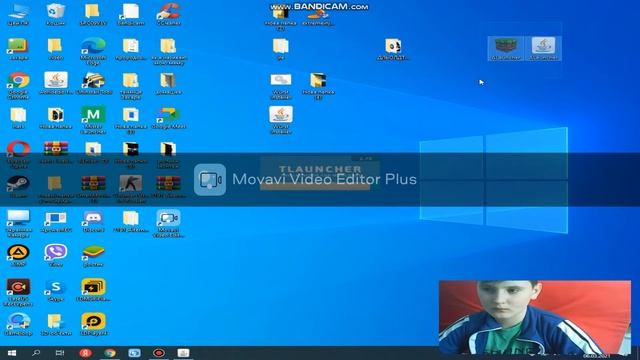The width and height of the screenshot is (640, 360).
Task: Start the Counter-Strike desktop shortcut
Action: point(131,189)
